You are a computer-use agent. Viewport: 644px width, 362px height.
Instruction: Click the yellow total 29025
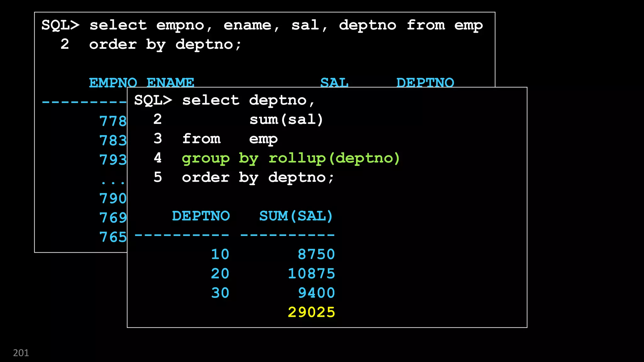point(311,312)
